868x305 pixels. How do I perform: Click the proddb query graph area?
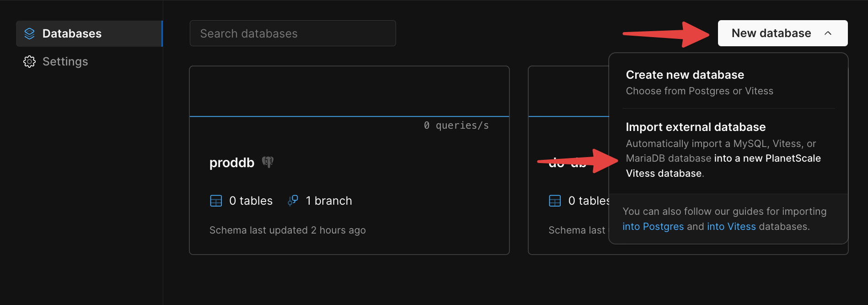point(349,92)
